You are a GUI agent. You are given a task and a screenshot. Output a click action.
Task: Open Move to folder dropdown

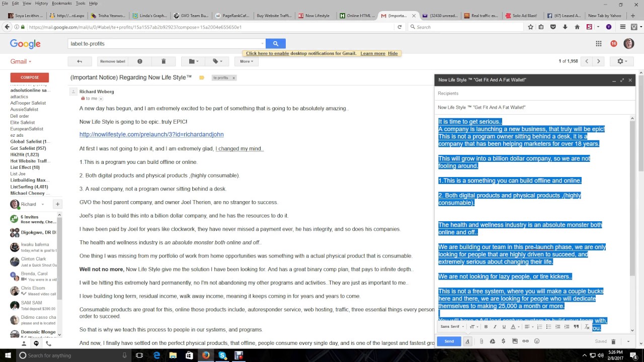tap(194, 61)
